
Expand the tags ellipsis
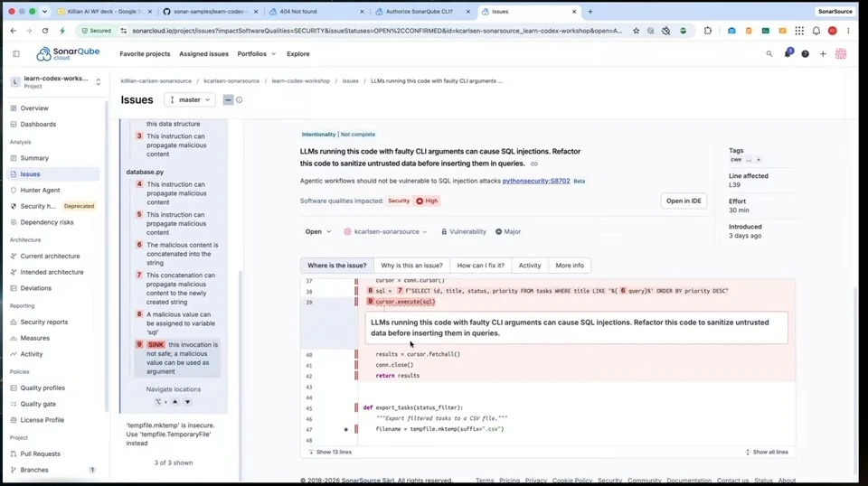pos(749,159)
